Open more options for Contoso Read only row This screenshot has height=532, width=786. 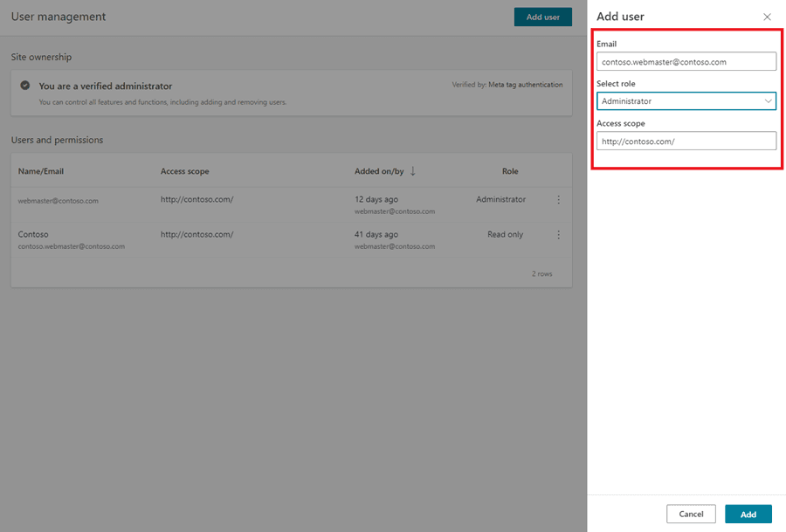tap(558, 235)
